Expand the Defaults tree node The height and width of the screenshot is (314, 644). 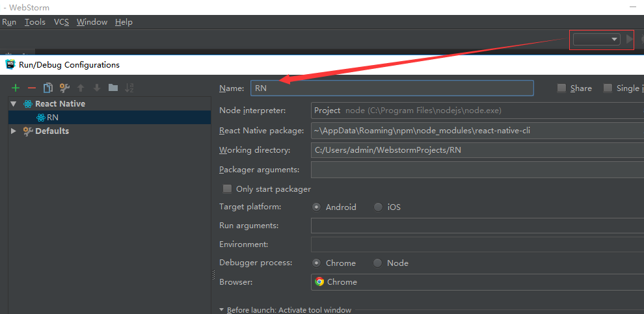point(14,131)
